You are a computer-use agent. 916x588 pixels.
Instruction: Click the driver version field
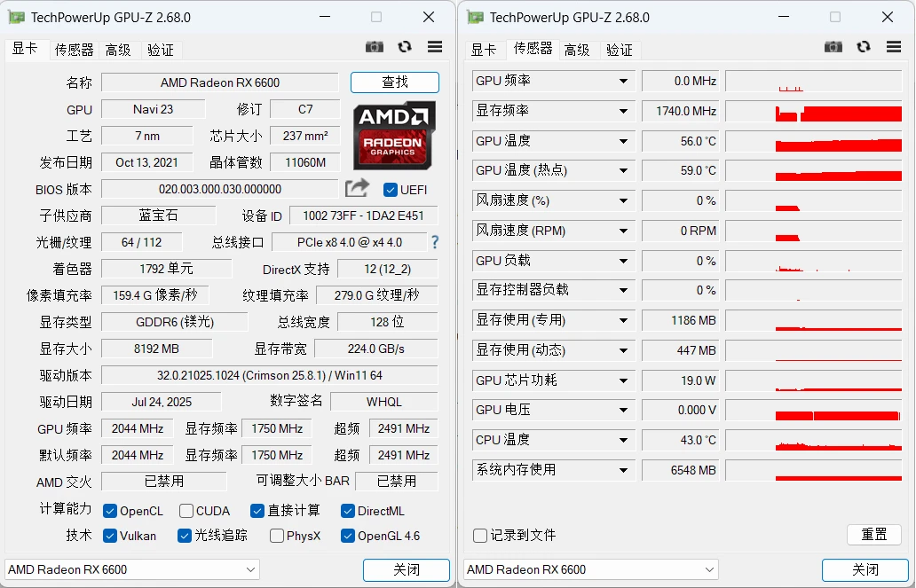click(270, 375)
